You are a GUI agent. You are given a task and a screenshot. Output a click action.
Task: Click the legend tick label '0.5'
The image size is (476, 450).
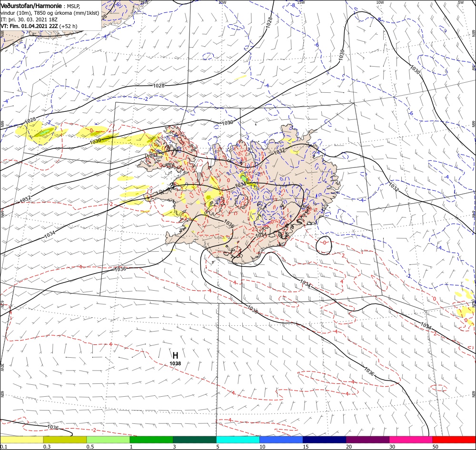[90, 447]
